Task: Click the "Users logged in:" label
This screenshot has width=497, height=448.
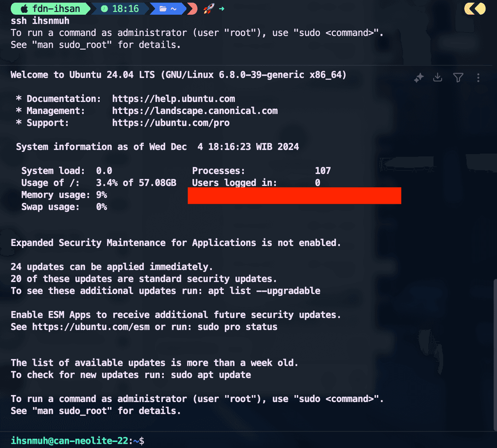Action: click(x=235, y=183)
